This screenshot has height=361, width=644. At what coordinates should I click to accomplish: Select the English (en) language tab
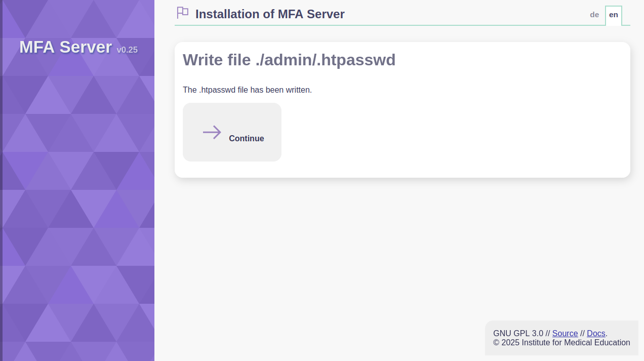[x=614, y=15]
